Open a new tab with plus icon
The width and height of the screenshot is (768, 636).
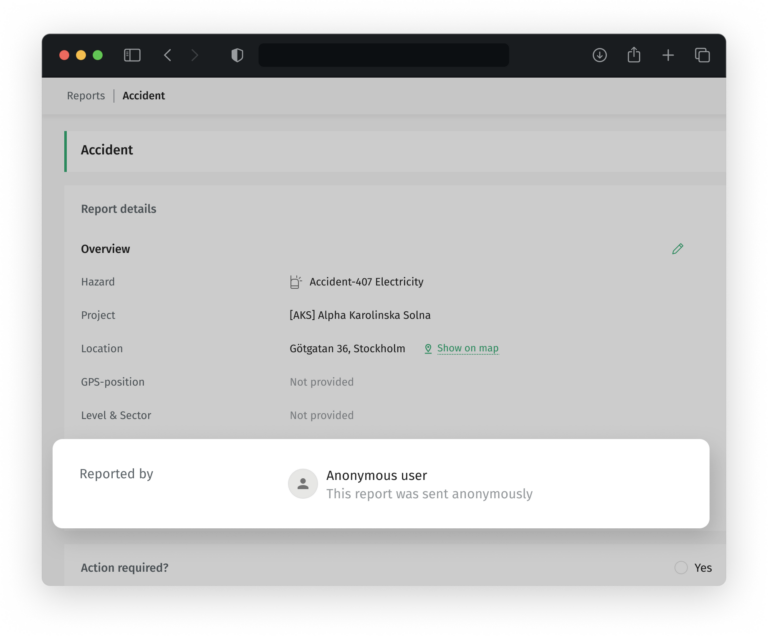(668, 56)
